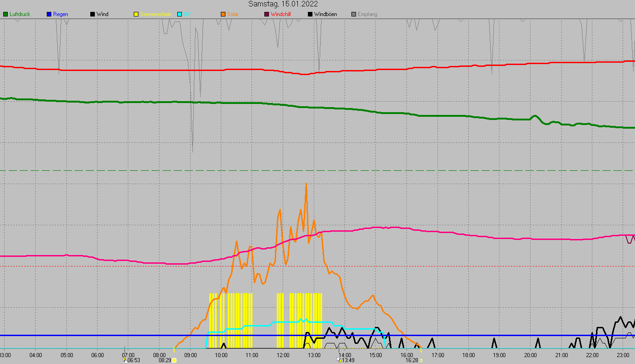Click the Sonnenschein legend text
This screenshot has width=635, height=364.
pyautogui.click(x=156, y=14)
